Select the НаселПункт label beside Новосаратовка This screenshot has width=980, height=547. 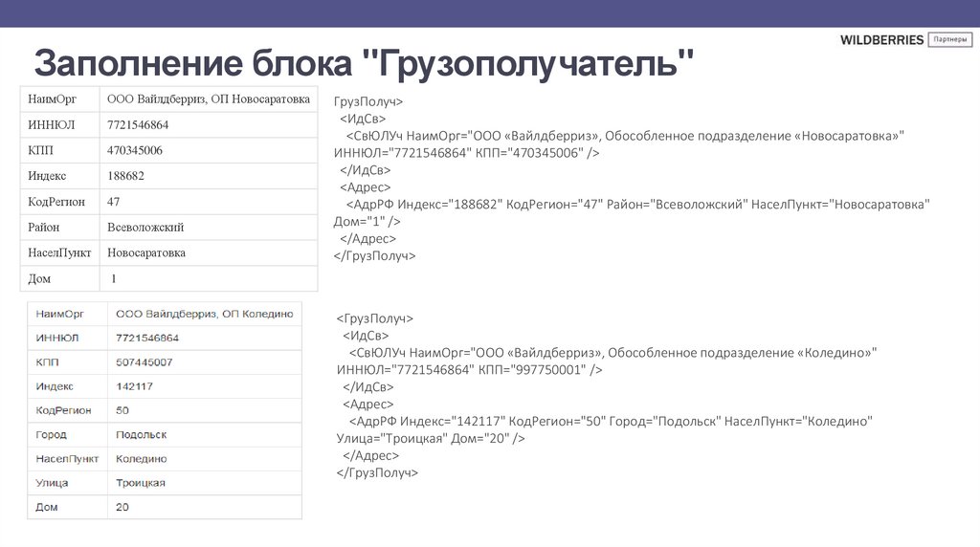[x=59, y=252]
